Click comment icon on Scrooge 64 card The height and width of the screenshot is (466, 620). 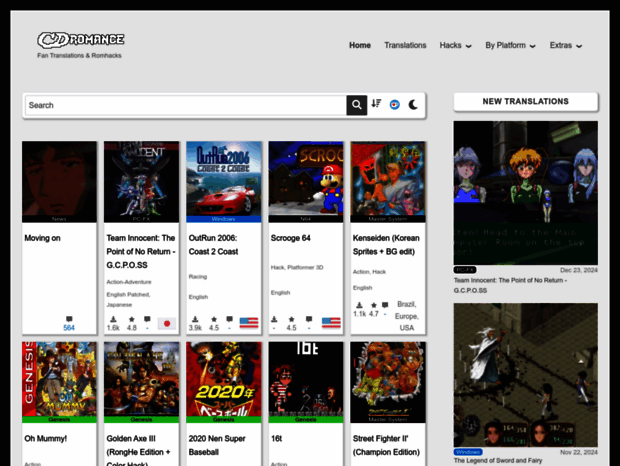(309, 319)
